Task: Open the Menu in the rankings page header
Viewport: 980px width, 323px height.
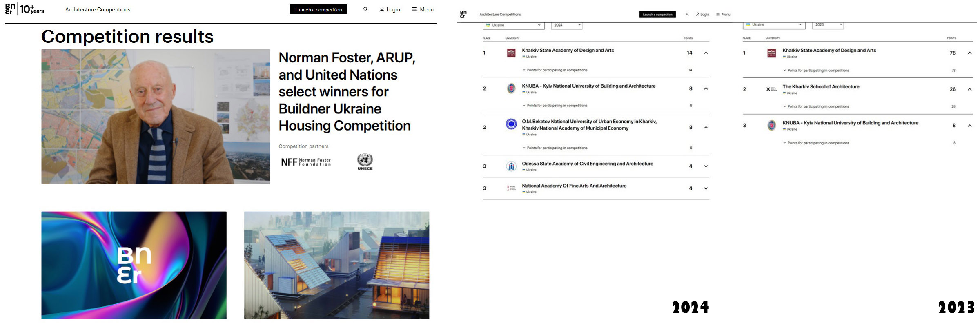Action: (723, 14)
